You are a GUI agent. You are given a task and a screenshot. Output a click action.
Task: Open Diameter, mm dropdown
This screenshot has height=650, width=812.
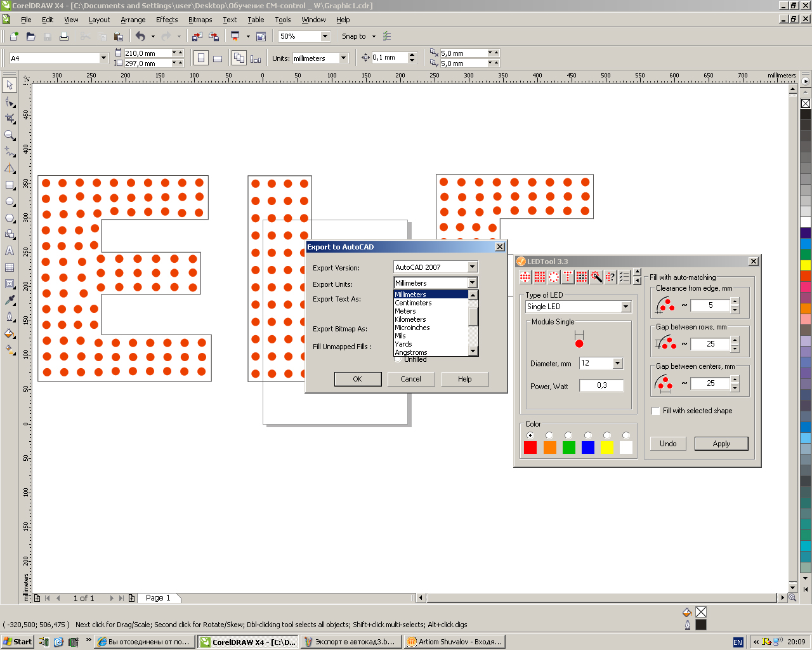(x=618, y=363)
